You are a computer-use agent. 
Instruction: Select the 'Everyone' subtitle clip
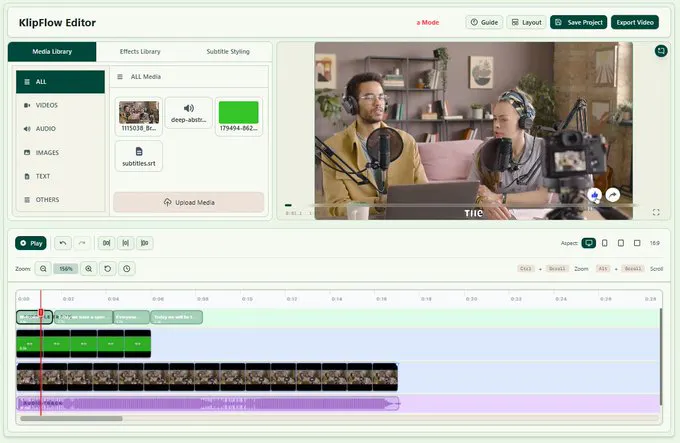131,317
